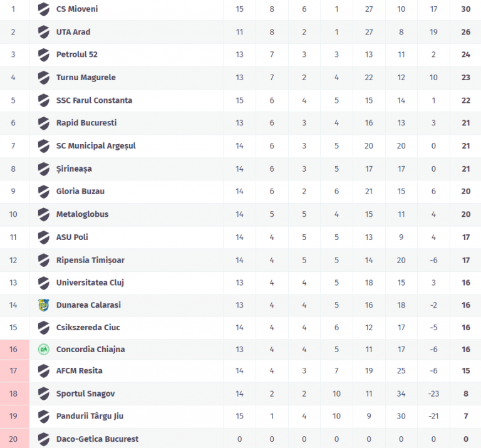Screen dimensions: 481x448
Task: Open the SSC Farul Constanta team page
Action: point(94,100)
